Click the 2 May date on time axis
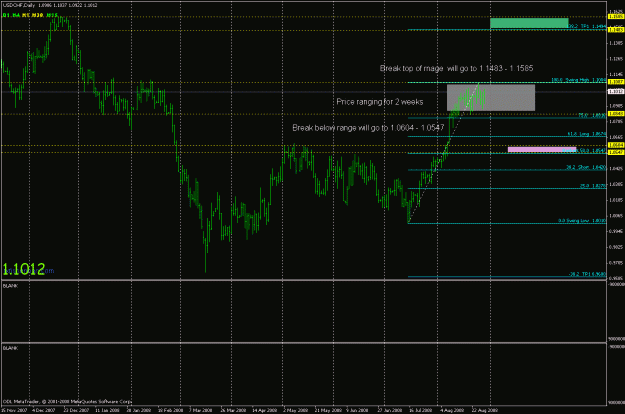The image size is (625, 414). 295,410
